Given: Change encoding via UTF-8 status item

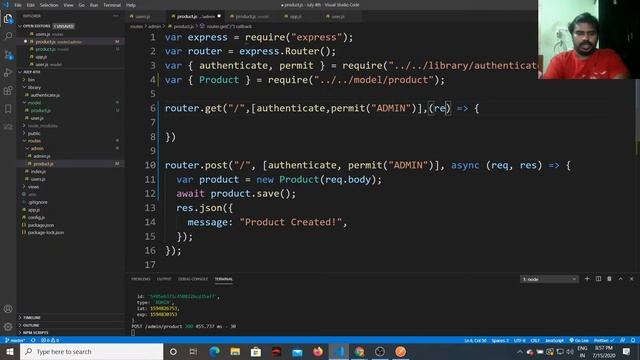Looking at the screenshot, I should (x=520, y=340).
